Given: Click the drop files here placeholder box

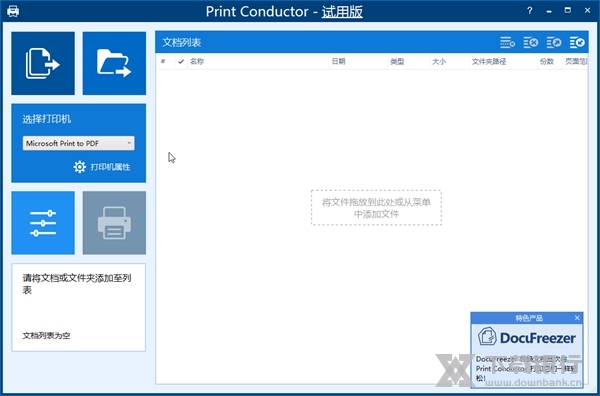Looking at the screenshot, I should pos(376,208).
